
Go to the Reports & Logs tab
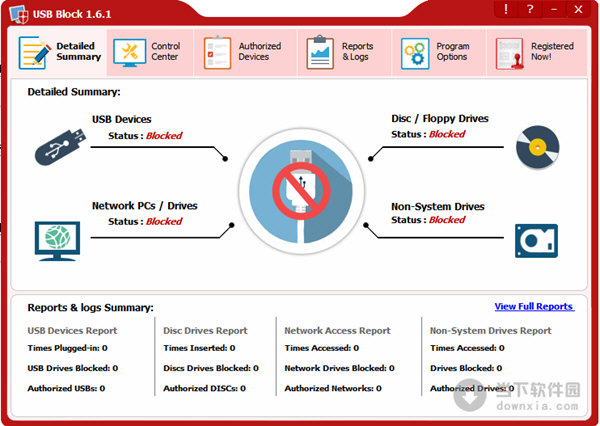pos(344,52)
